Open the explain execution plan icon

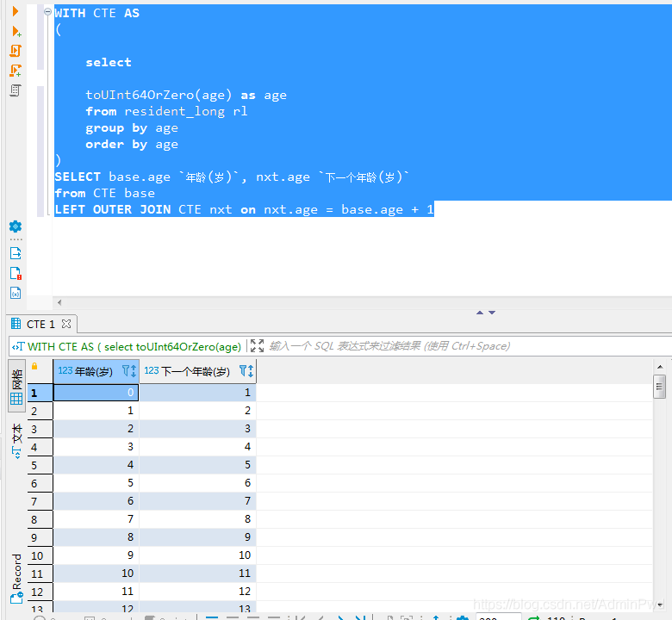(16, 90)
